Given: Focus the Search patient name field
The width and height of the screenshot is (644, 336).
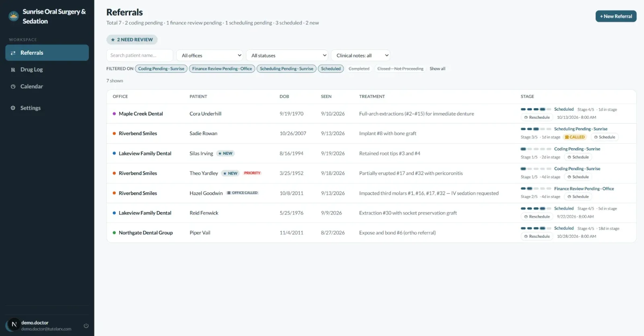Looking at the screenshot, I should (x=140, y=55).
